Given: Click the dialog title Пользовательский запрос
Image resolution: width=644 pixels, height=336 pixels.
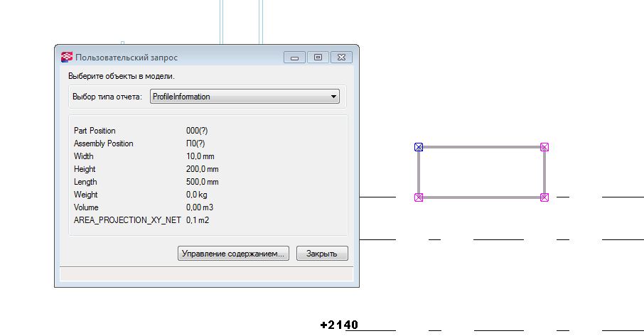Looking at the screenshot, I should [127, 58].
